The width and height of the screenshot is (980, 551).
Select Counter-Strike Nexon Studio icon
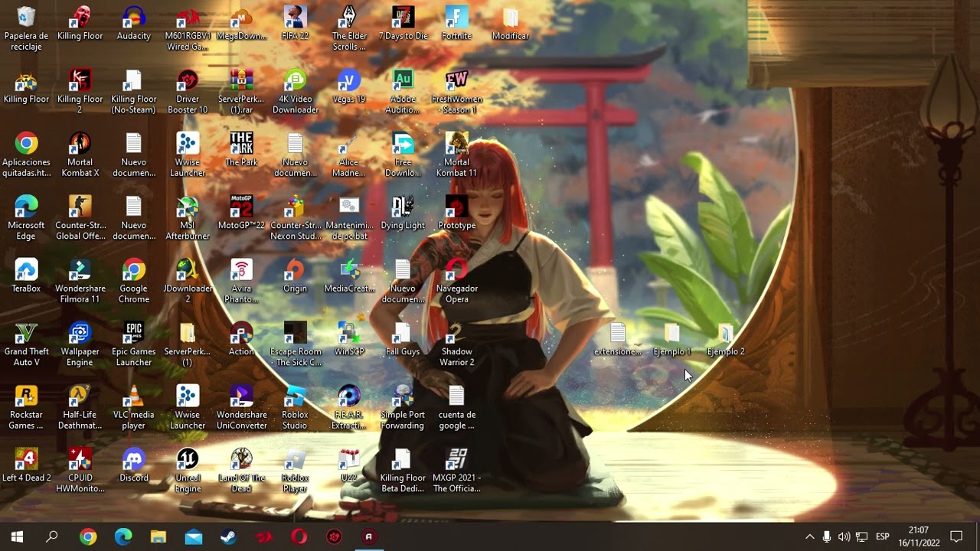click(295, 218)
